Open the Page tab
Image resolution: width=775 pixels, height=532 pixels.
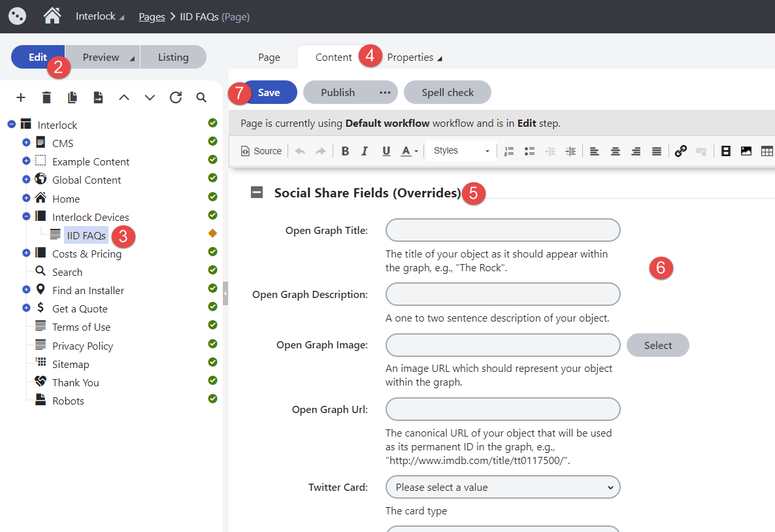pos(269,58)
